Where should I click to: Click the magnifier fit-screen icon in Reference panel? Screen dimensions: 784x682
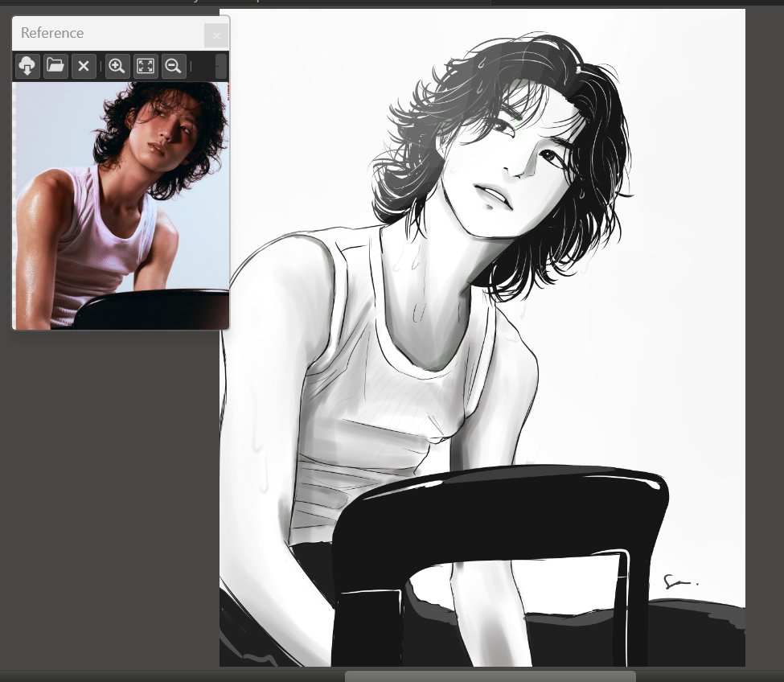pyautogui.click(x=146, y=66)
